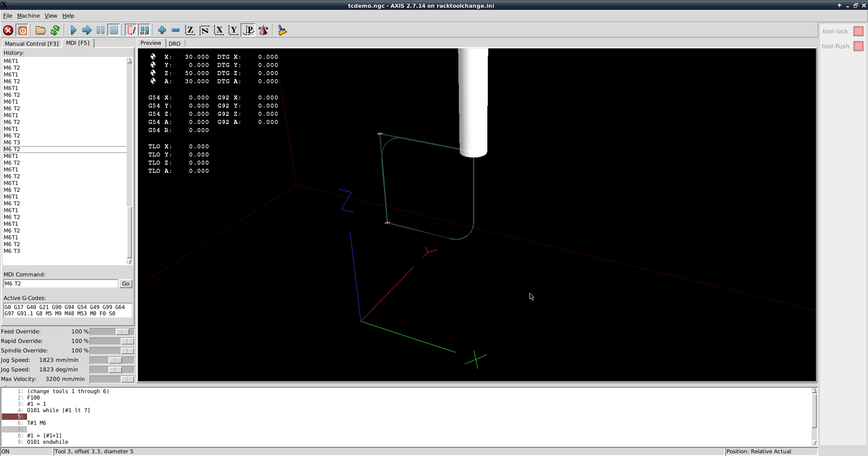The image size is (868, 456).
Task: Toggle block delete skip-lines icon
Action: (x=131, y=30)
